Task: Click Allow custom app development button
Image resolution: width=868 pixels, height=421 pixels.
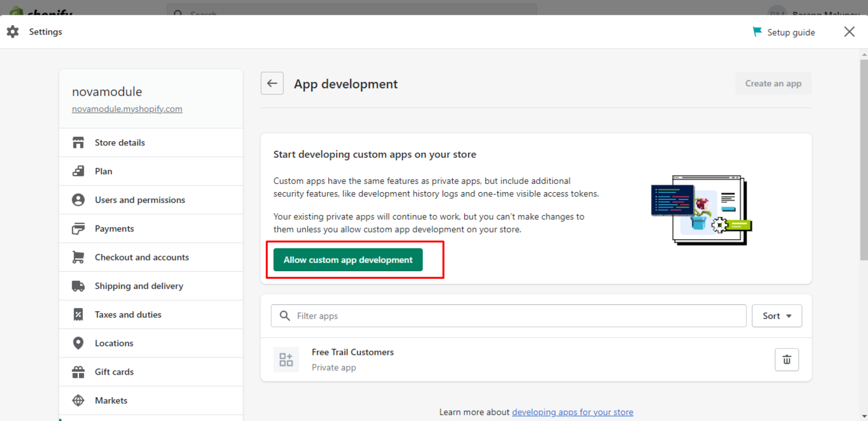Action: 348,260
